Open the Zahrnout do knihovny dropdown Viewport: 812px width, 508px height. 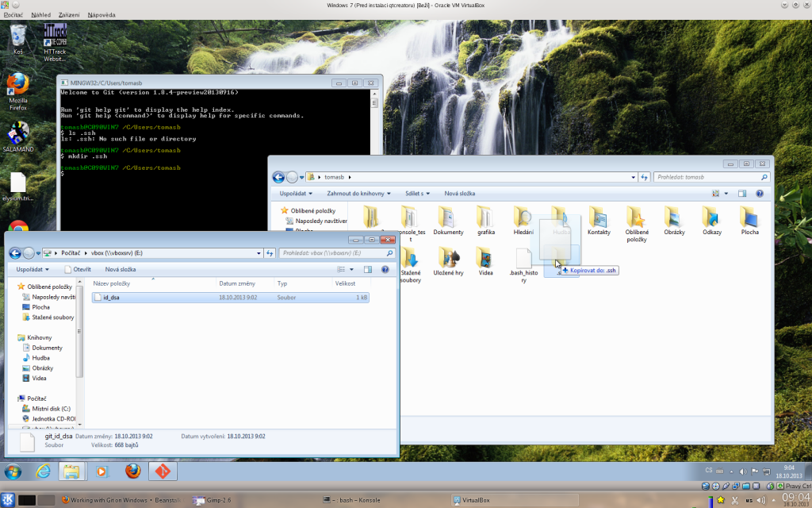[358, 194]
